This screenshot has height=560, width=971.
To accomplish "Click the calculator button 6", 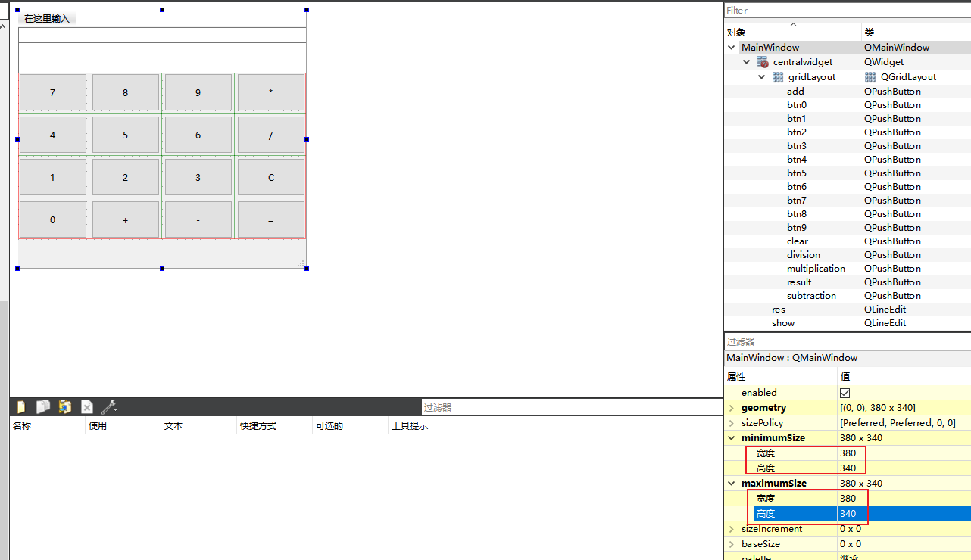I will (198, 135).
